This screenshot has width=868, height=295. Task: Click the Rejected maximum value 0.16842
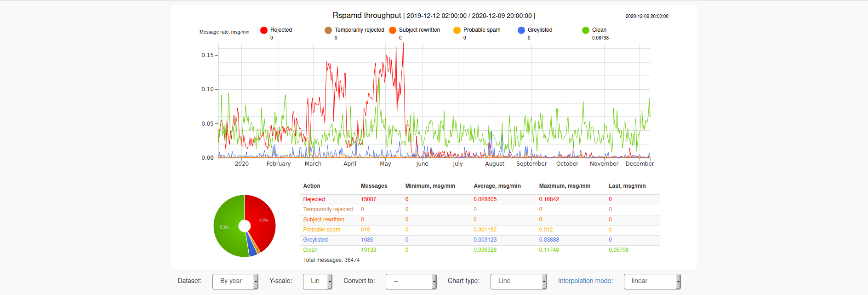(549, 199)
